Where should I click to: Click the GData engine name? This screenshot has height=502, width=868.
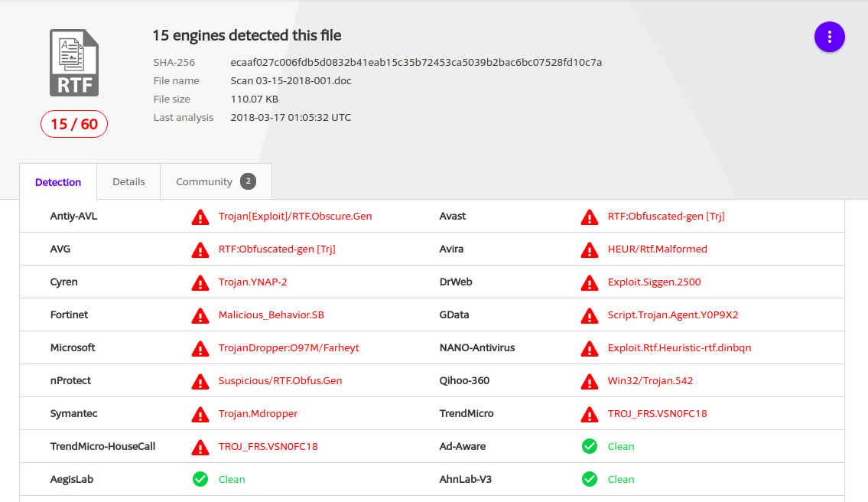tap(454, 315)
